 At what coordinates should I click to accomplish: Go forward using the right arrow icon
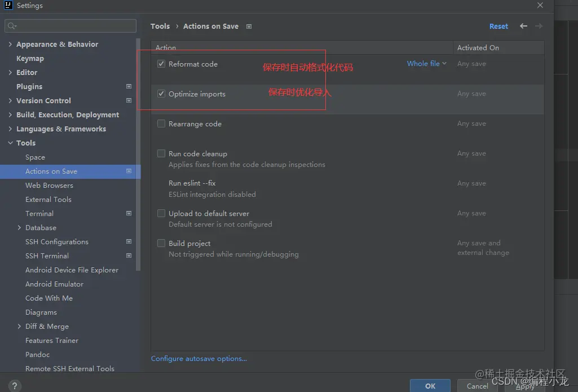[x=539, y=26]
